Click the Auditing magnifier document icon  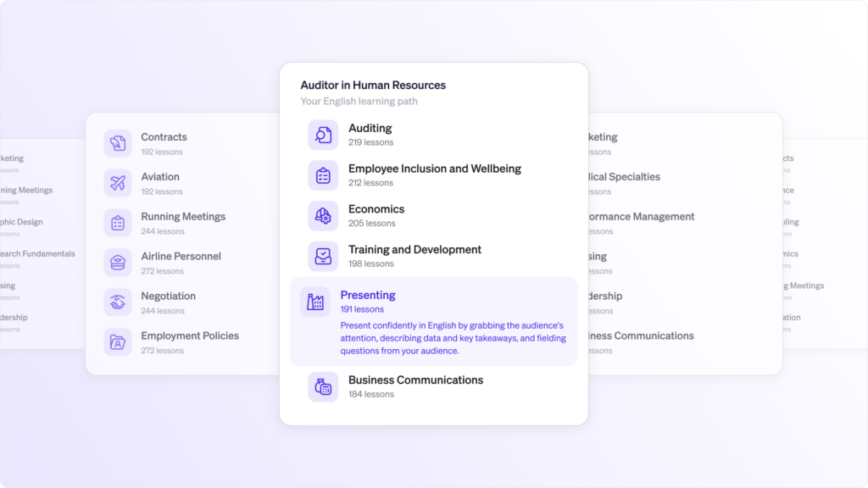[323, 135]
